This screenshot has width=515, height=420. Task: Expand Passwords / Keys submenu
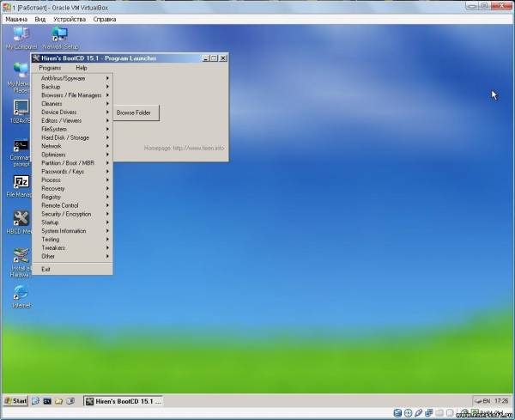[x=72, y=172]
